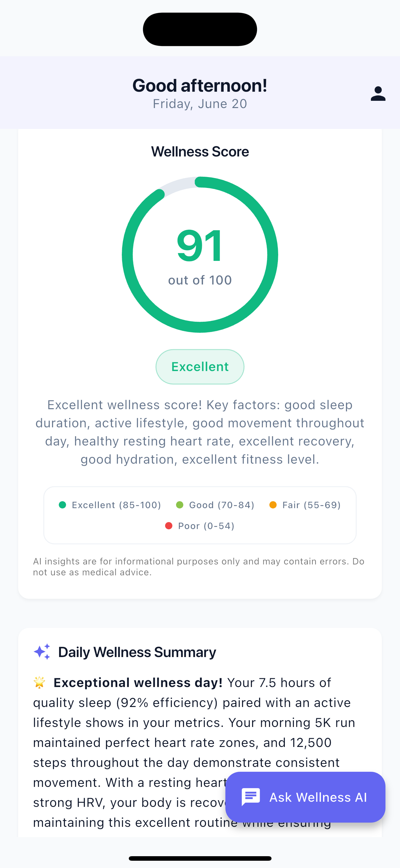
Task: Click the "Good afternoon!" greeting header
Action: 200,85
